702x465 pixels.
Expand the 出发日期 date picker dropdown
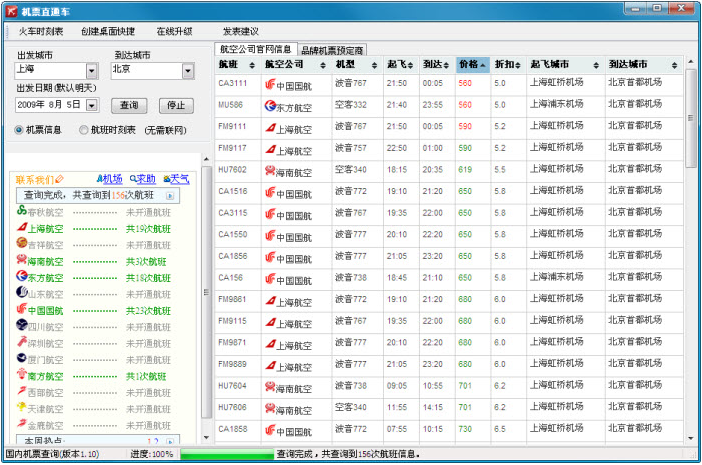point(91,105)
